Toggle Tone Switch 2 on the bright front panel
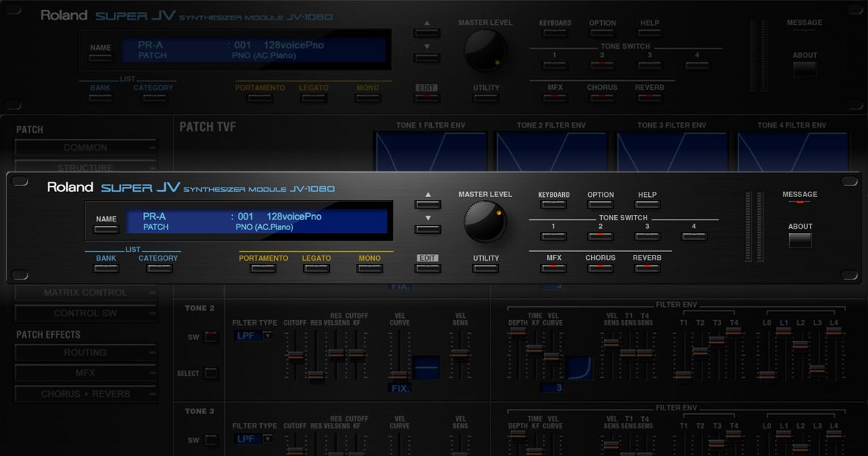868x456 pixels. coord(600,236)
